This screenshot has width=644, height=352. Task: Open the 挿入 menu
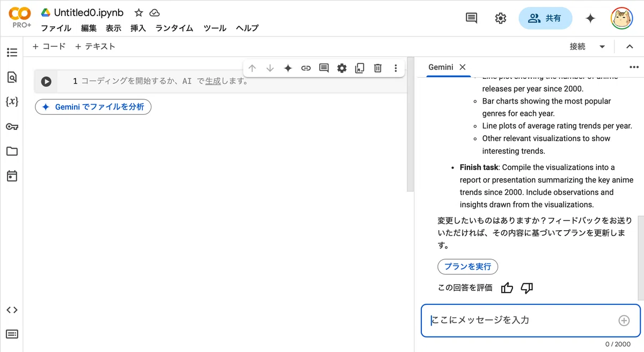[138, 28]
